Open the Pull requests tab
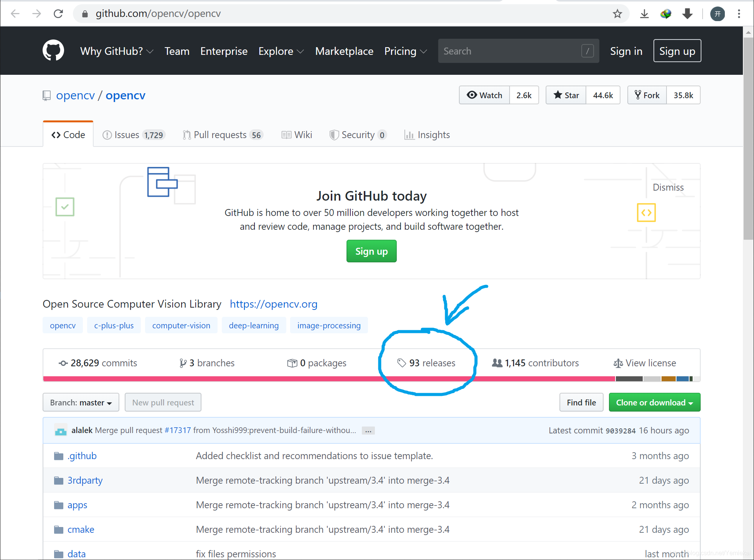The width and height of the screenshot is (754, 560). coord(222,135)
